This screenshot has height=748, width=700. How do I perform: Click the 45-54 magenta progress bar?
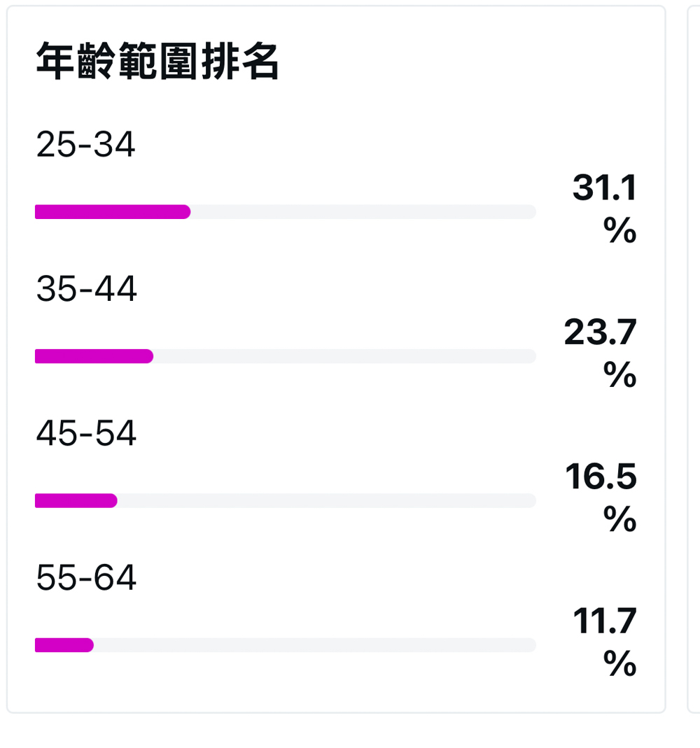point(76,500)
